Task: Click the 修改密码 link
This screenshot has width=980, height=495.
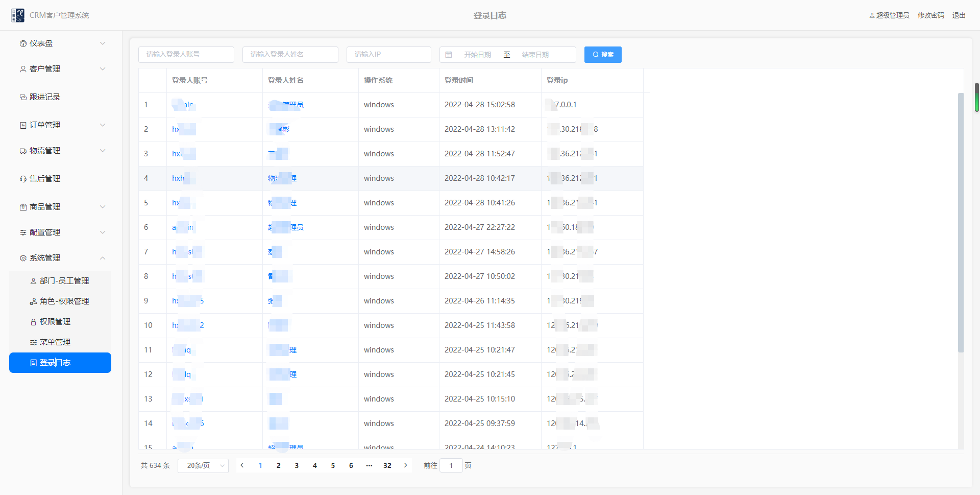Action: (931, 15)
